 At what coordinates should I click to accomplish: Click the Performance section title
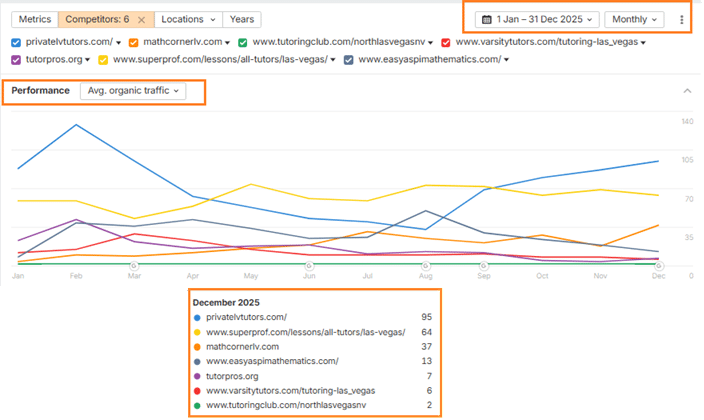click(x=40, y=91)
